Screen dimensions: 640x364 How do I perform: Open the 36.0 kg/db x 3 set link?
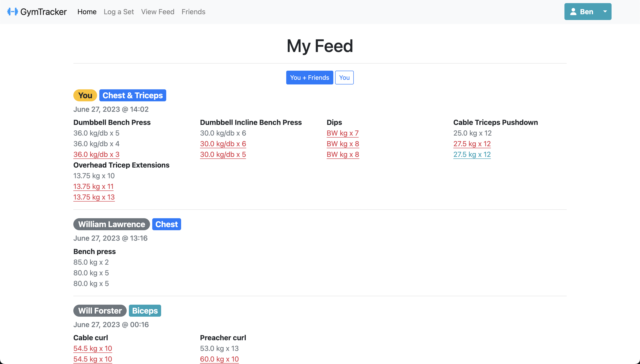(96, 154)
